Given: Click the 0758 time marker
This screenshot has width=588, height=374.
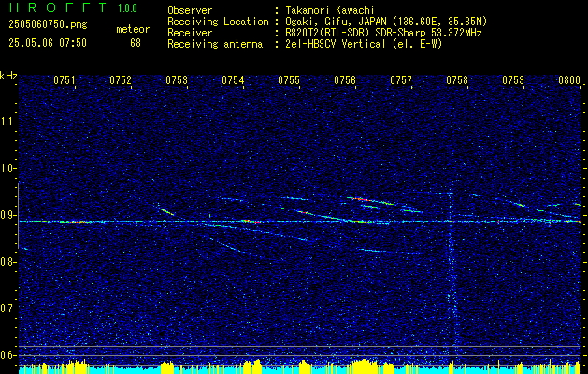Looking at the screenshot, I should tap(457, 80).
